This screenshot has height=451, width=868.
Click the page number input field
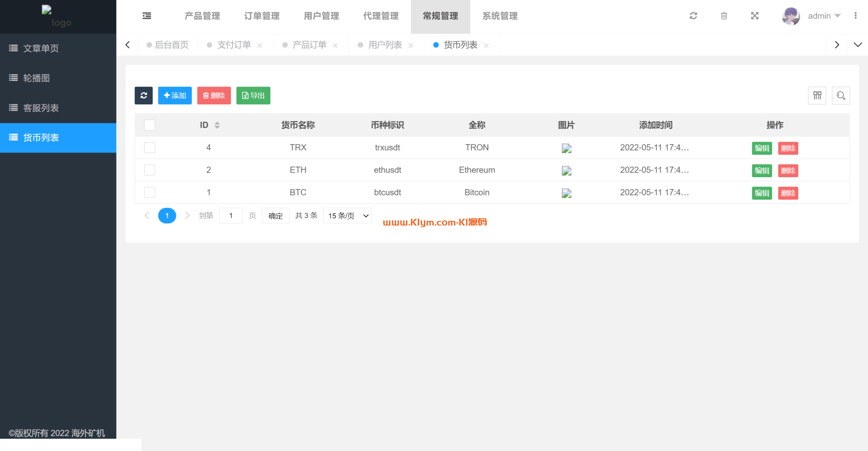(231, 216)
